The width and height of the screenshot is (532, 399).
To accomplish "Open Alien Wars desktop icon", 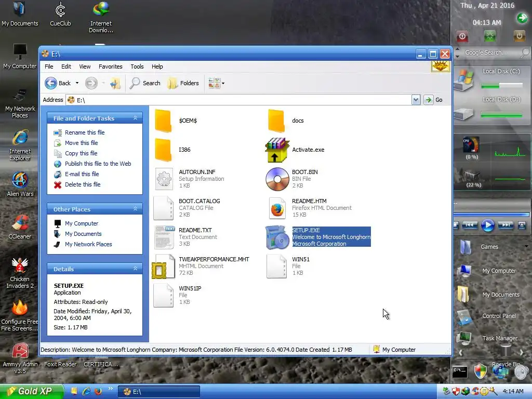I will [20, 184].
